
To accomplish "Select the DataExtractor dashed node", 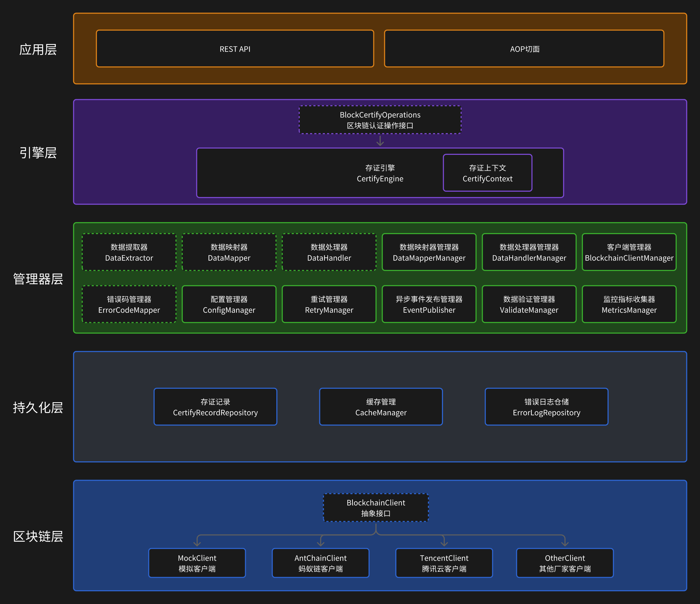I will tap(129, 252).
